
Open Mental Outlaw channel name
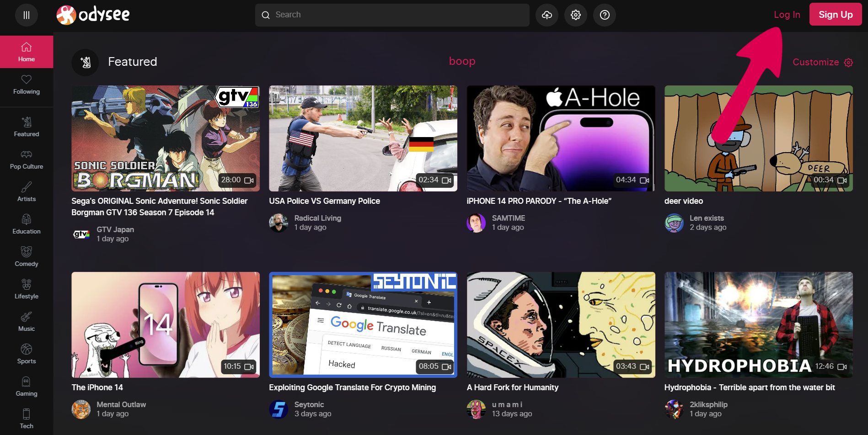[x=121, y=404]
